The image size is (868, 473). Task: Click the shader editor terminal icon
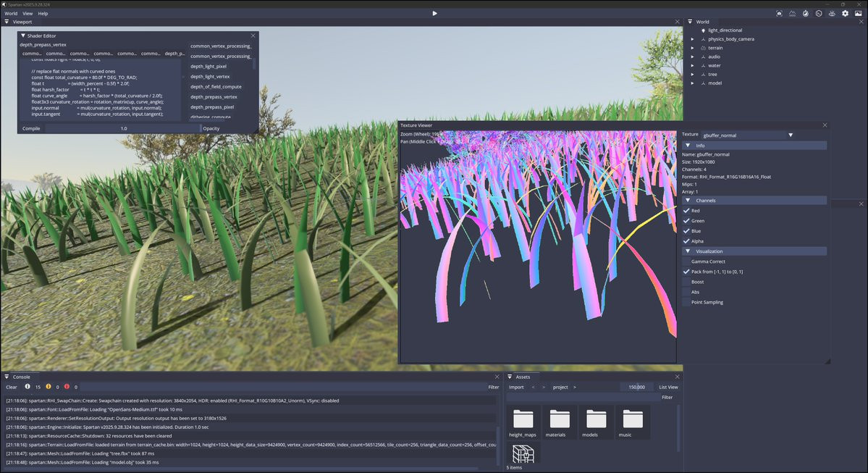(x=819, y=13)
